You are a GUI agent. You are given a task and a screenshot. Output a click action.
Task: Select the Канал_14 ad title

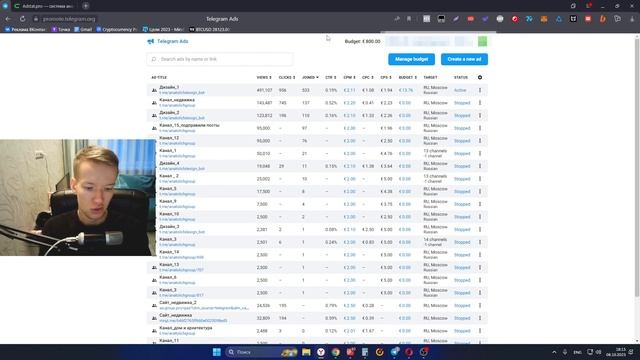tap(169, 252)
